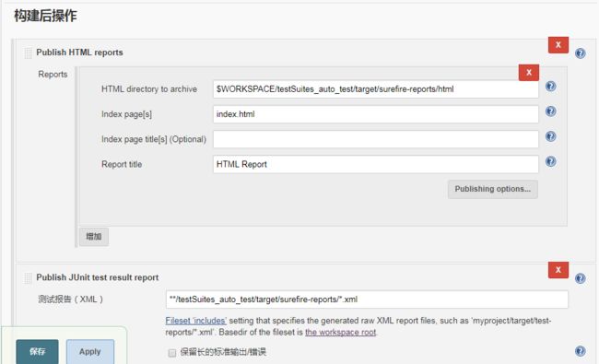The height and width of the screenshot is (364, 599).
Task: Expand Publishing options... section
Action: coord(493,189)
